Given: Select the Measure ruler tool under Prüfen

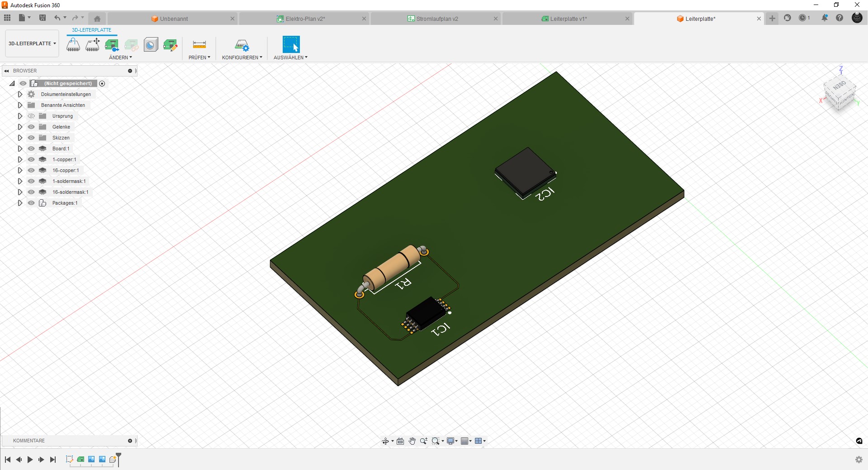Looking at the screenshot, I should pos(199,44).
